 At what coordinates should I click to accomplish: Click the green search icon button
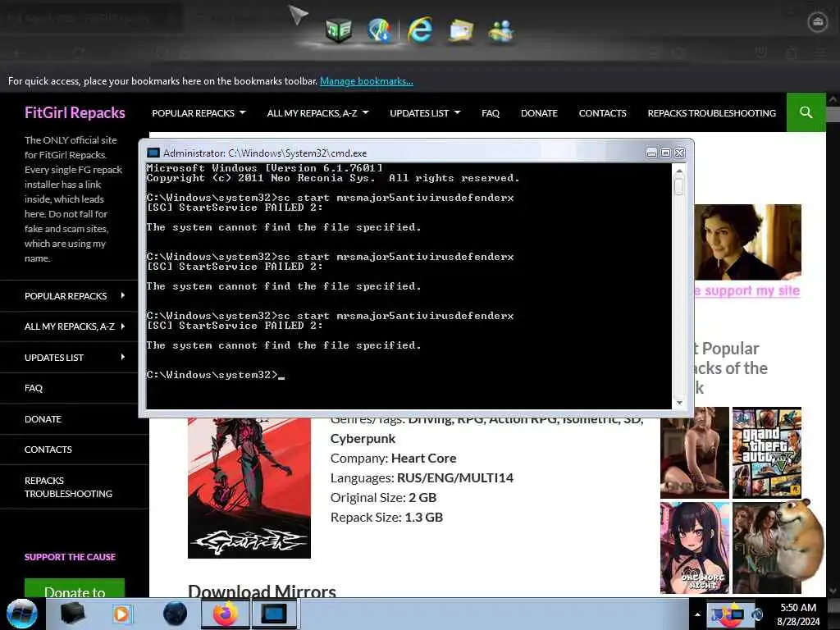pos(806,112)
